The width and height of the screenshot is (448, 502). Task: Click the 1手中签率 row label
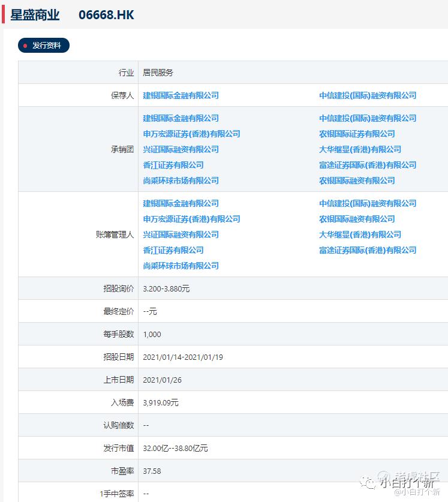click(117, 494)
